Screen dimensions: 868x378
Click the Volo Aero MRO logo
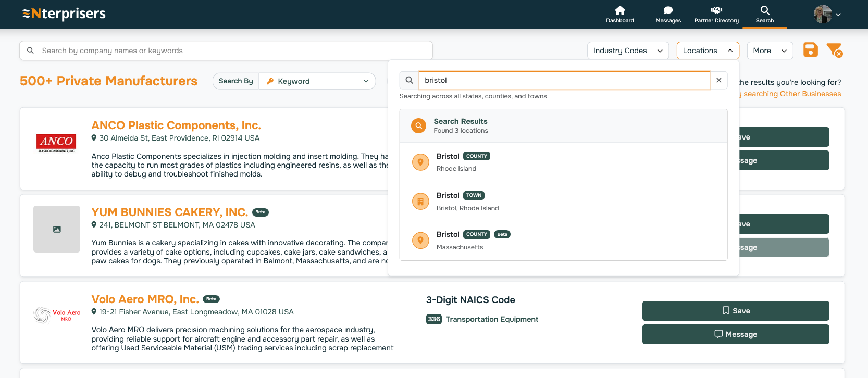(x=57, y=314)
